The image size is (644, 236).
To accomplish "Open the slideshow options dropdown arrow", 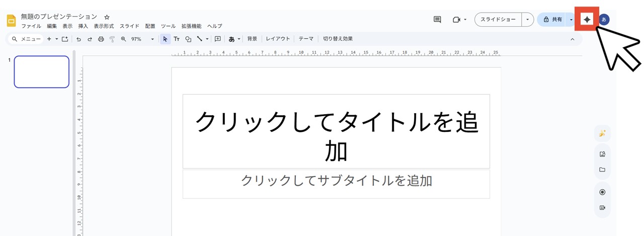I will tap(527, 20).
